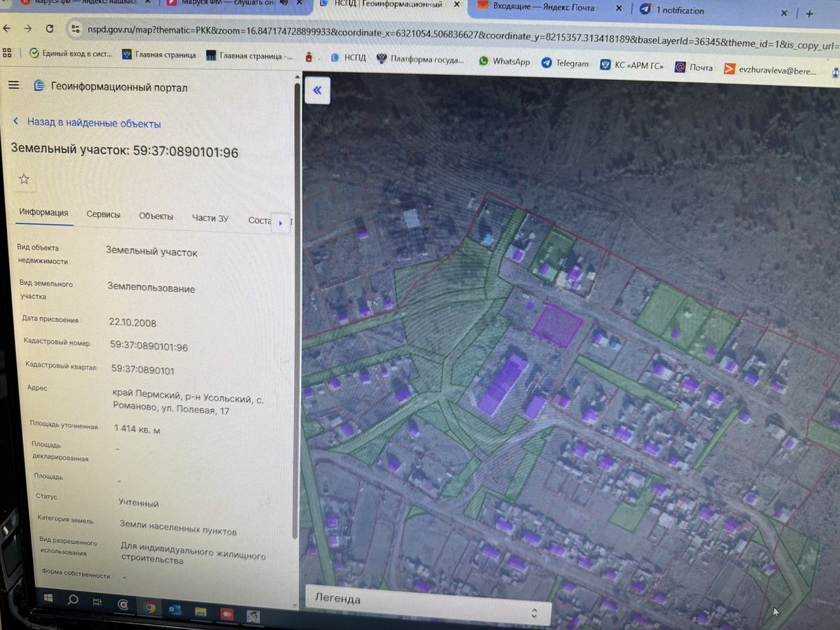The image size is (840, 630).
Task: Click the taskbar search magnifier icon
Action: [72, 599]
